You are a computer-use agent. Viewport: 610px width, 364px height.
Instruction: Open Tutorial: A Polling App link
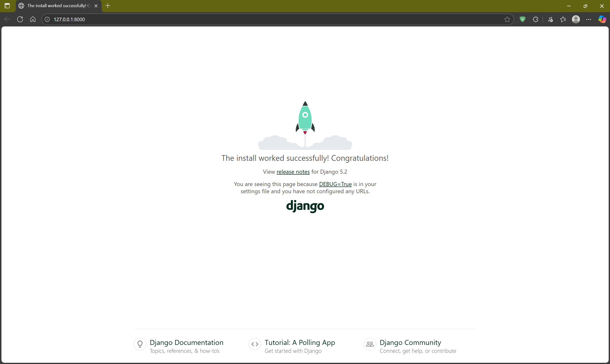[x=300, y=342]
